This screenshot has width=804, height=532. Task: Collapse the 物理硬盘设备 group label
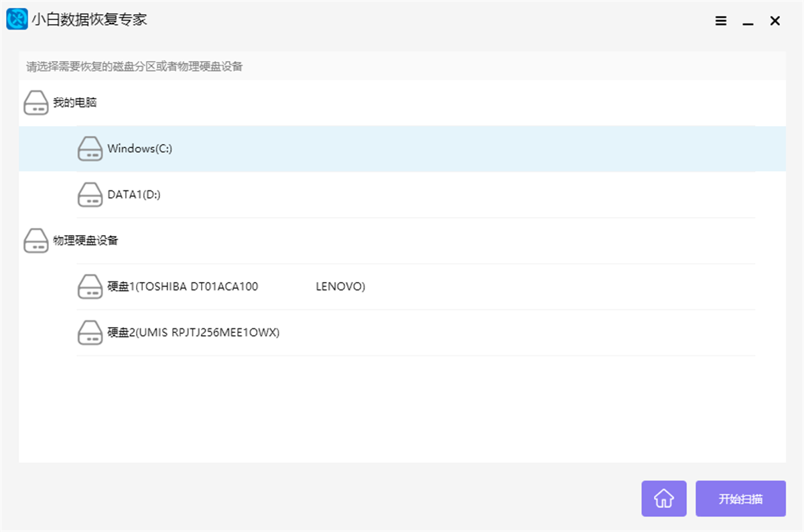tap(86, 241)
